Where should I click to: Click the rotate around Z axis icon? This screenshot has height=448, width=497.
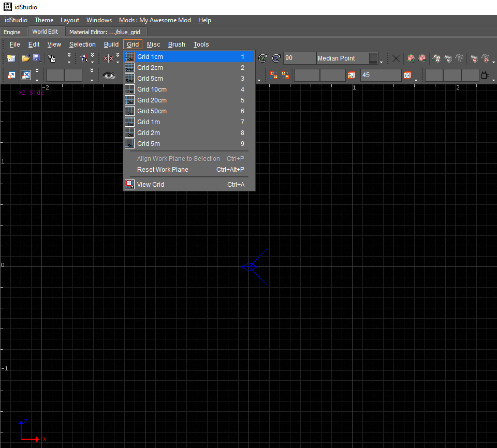pos(276,58)
